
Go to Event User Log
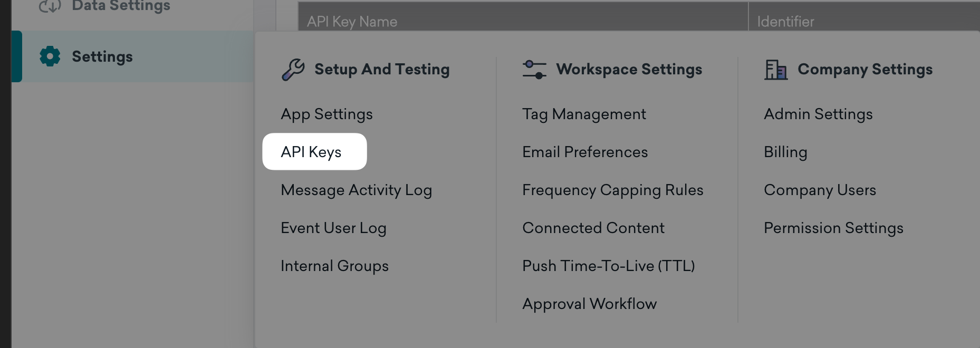(333, 228)
